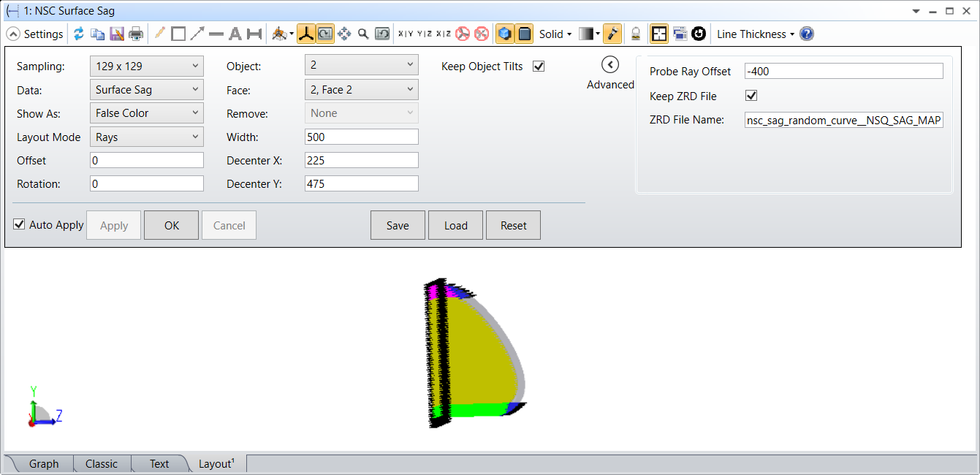This screenshot has width=980, height=475.
Task: Toggle the Auto Apply checkbox
Action: [19, 224]
